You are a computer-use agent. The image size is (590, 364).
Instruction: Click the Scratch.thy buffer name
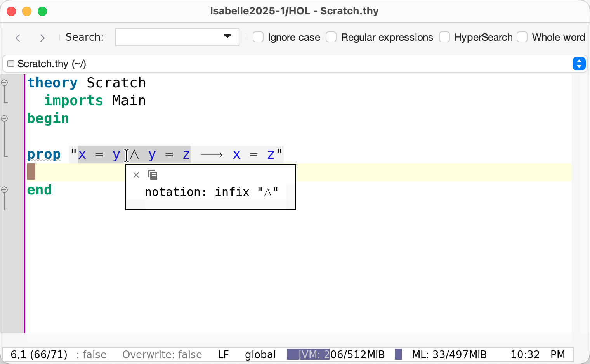point(52,64)
